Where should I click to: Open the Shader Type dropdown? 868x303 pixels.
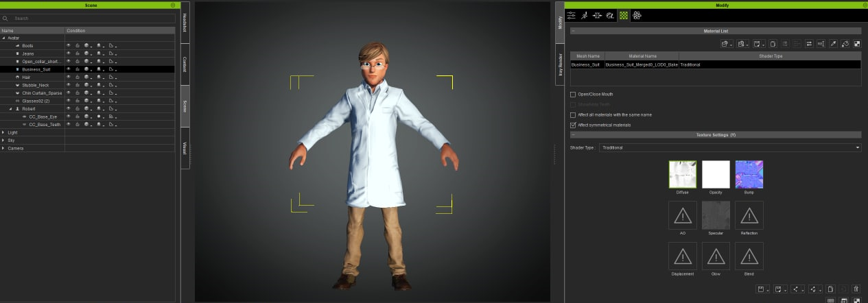(x=730, y=147)
